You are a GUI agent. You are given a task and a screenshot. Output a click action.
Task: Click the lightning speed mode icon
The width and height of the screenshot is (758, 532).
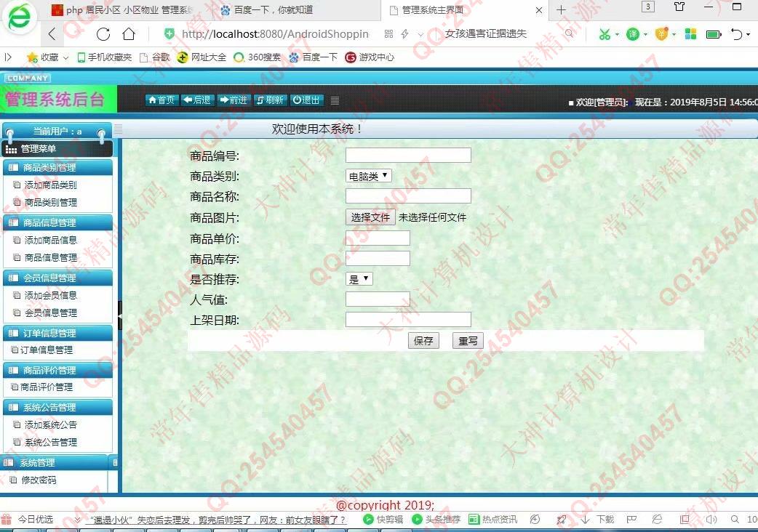[x=405, y=33]
